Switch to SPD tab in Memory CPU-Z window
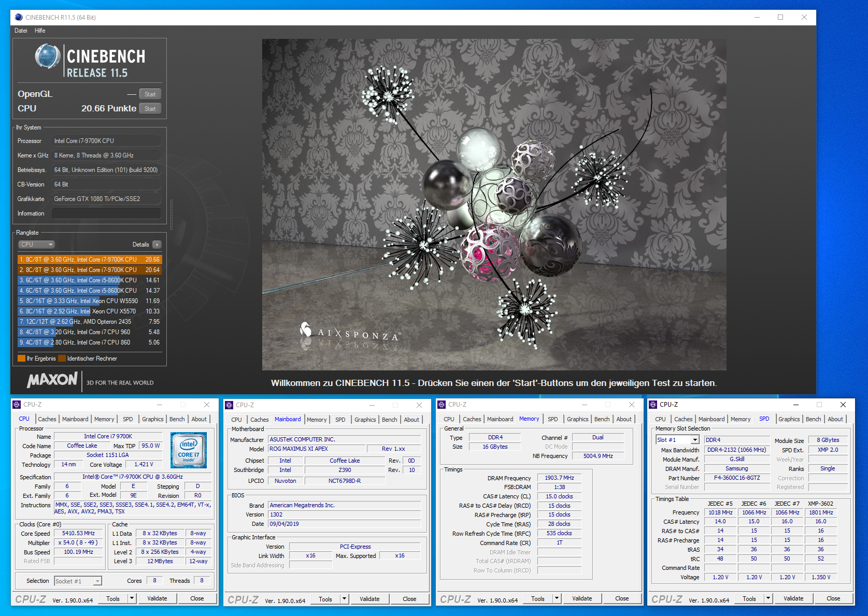 click(x=553, y=419)
